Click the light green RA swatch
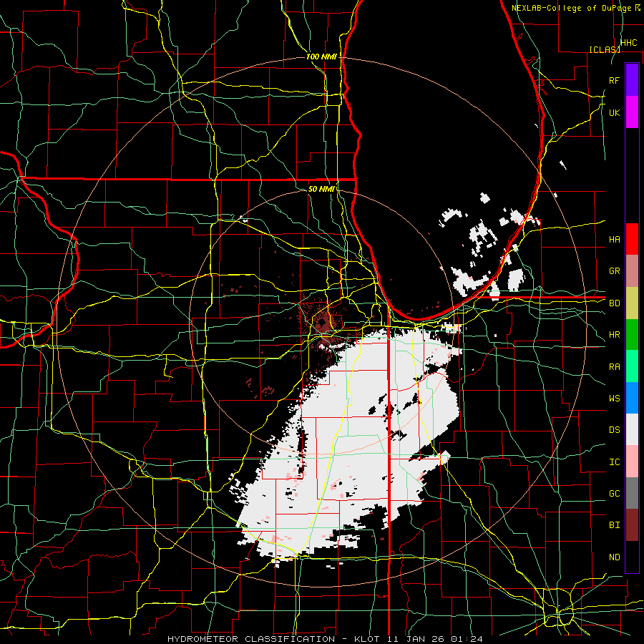 coord(632,366)
